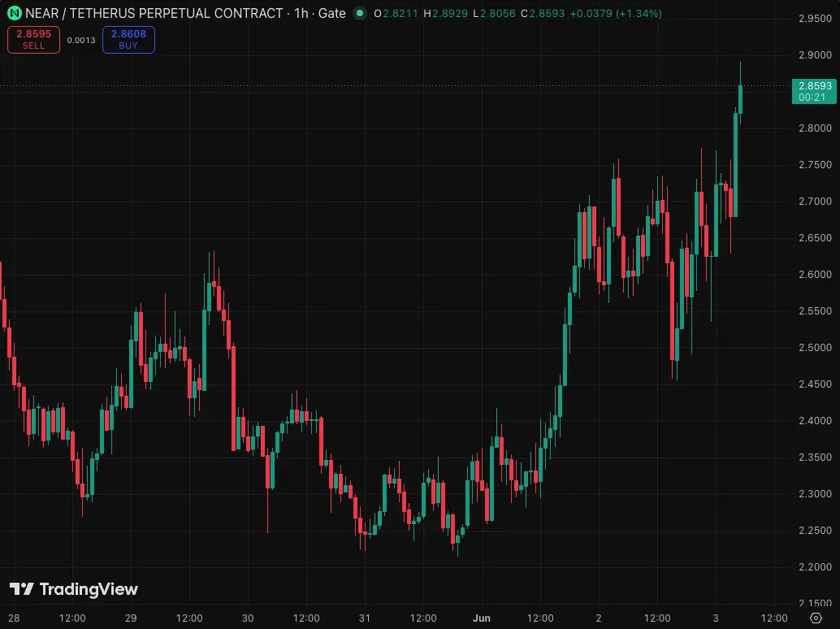Click the TradingView logo link
The image size is (840, 629).
74,589
